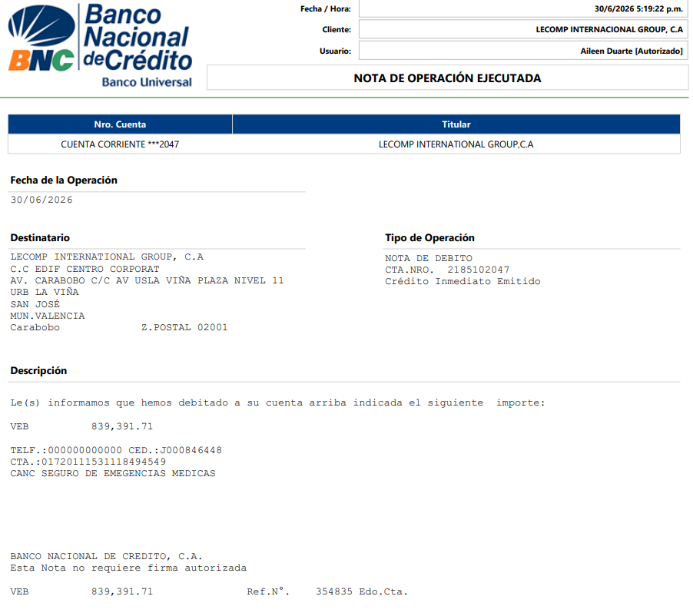Select first VEB 839,391.71 amount under Descripción

click(x=81, y=426)
